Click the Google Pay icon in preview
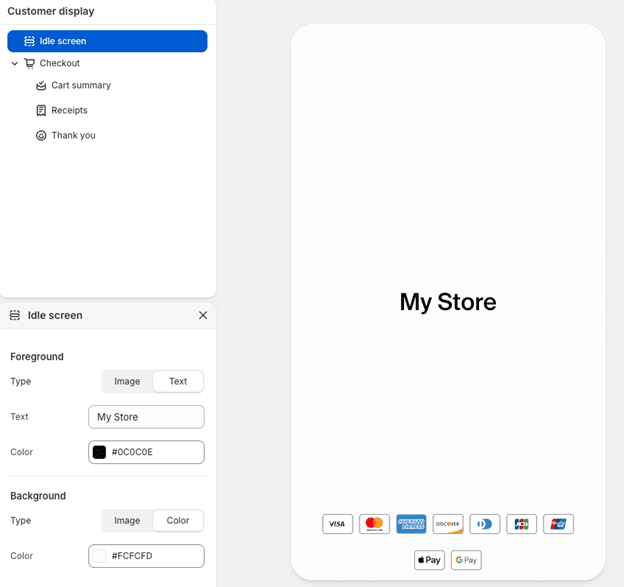624x587 pixels. (466, 560)
